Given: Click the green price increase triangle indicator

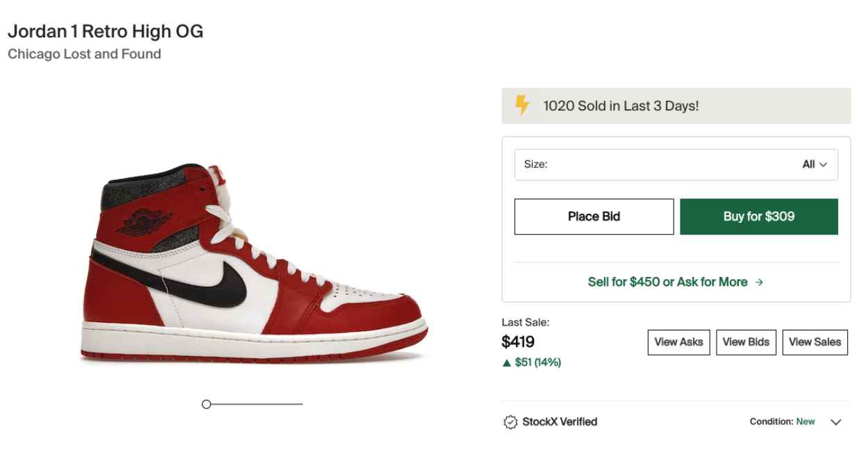Looking at the screenshot, I should (506, 362).
